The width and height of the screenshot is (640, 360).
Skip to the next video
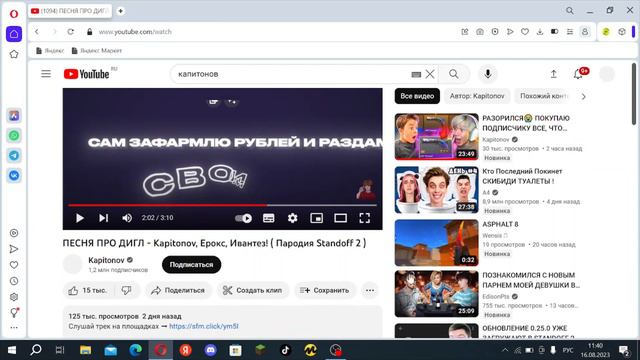point(103,218)
